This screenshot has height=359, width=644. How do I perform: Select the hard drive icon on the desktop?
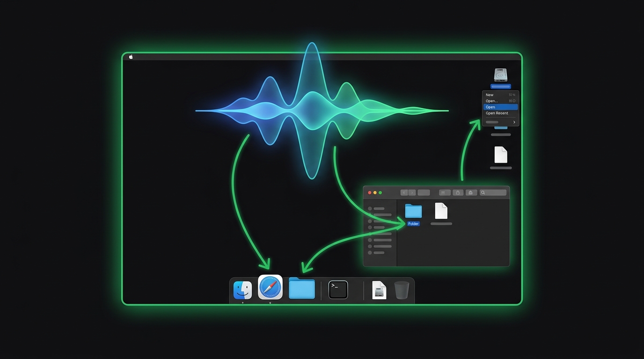coord(500,76)
